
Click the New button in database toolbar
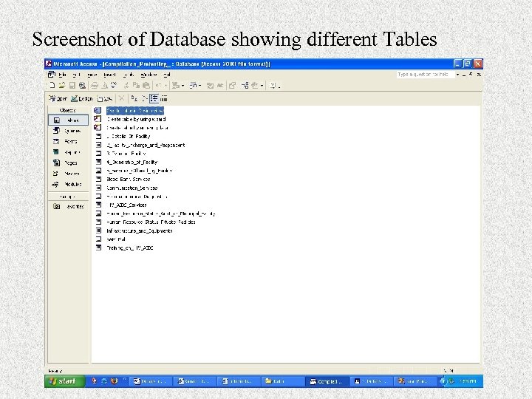(105, 98)
